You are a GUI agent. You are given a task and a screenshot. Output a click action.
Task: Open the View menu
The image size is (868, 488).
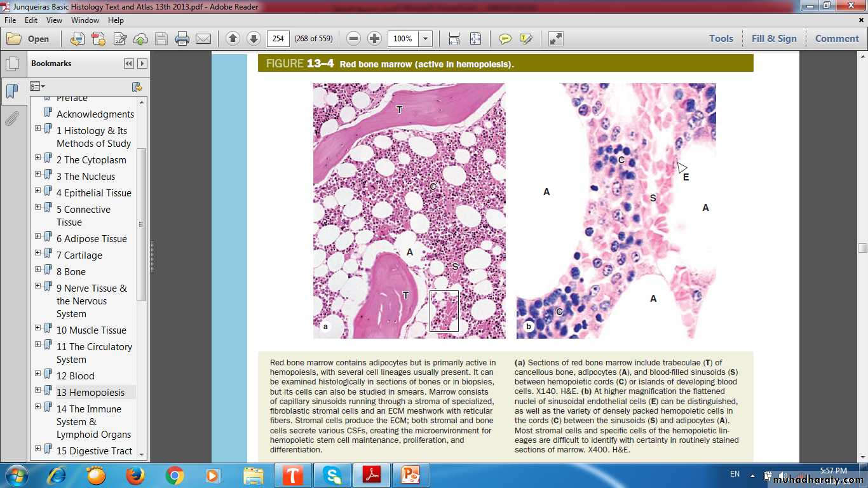coord(54,20)
